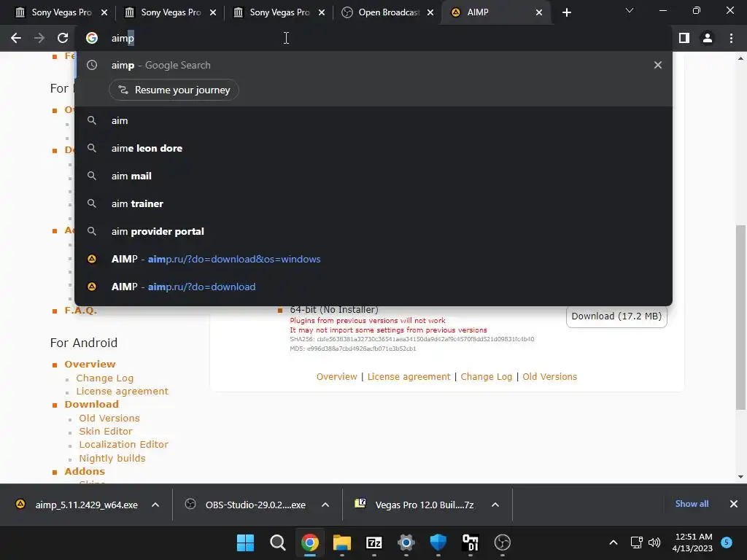The height and width of the screenshot is (560, 747).
Task: Select the 'aim trainer' suggestion
Action: [x=373, y=203]
